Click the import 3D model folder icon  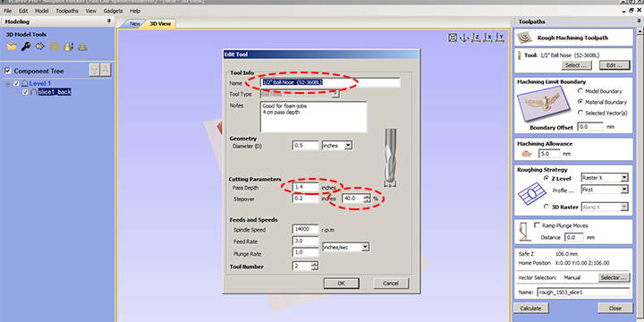click(x=12, y=47)
